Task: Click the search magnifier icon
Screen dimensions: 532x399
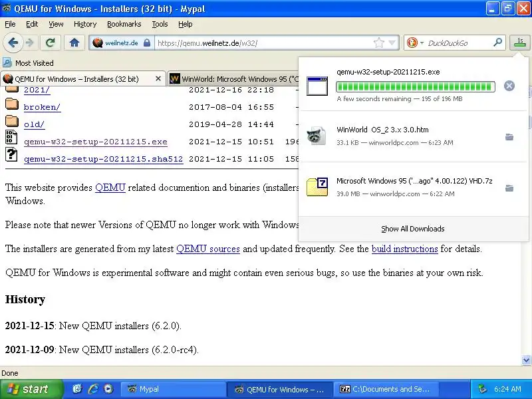Action: pos(497,43)
